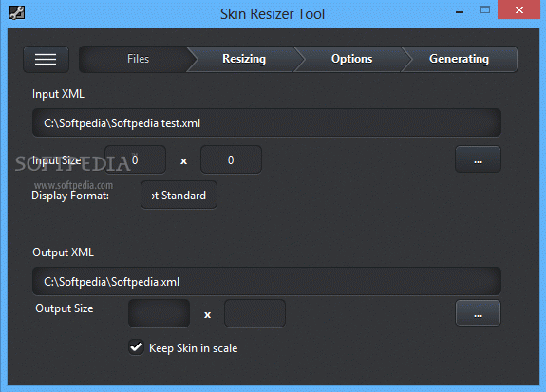Go to the Resizing step tab
546x392 pixels.
pyautogui.click(x=244, y=59)
